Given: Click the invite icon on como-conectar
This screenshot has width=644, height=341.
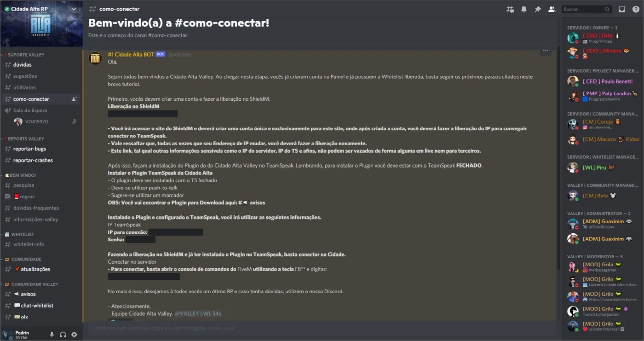Looking at the screenshot, I should [x=74, y=99].
